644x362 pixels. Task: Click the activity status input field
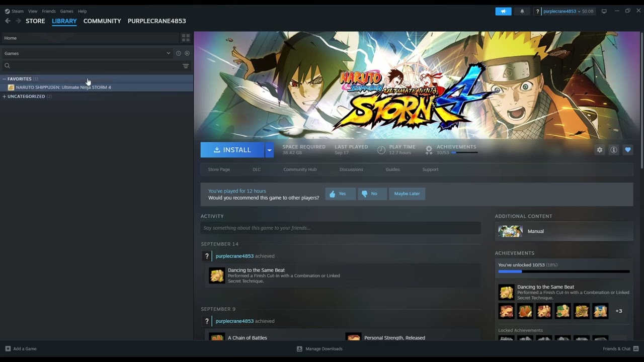[341, 228]
